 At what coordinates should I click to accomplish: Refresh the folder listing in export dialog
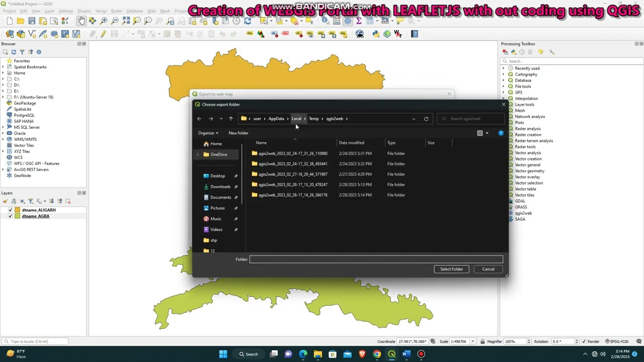(x=426, y=119)
